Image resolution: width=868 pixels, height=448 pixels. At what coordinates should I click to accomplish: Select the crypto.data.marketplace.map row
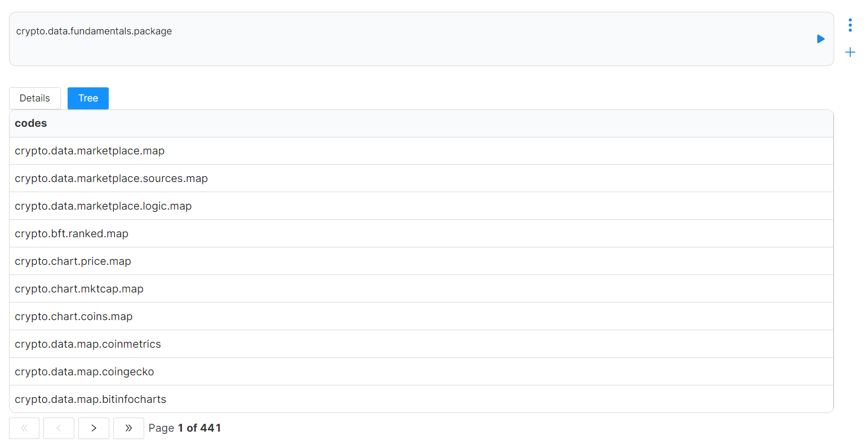(x=421, y=151)
